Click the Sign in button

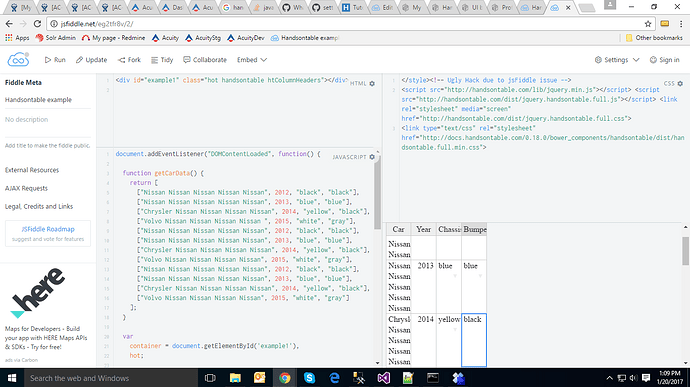pyautogui.click(x=664, y=60)
